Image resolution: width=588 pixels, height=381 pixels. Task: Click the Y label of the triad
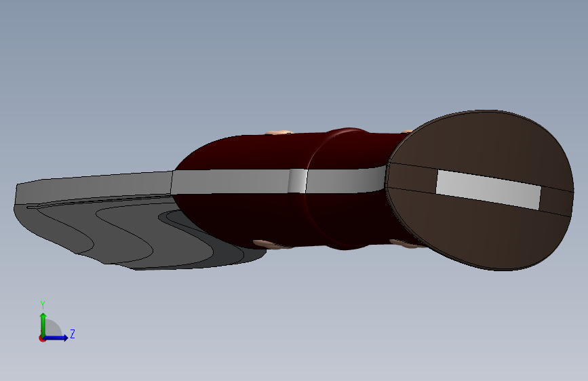(43, 305)
